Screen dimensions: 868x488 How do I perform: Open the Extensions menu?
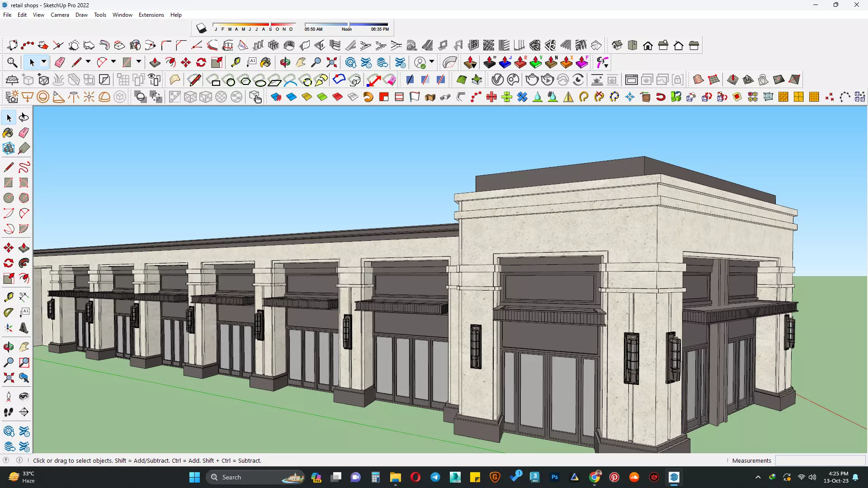coord(151,15)
